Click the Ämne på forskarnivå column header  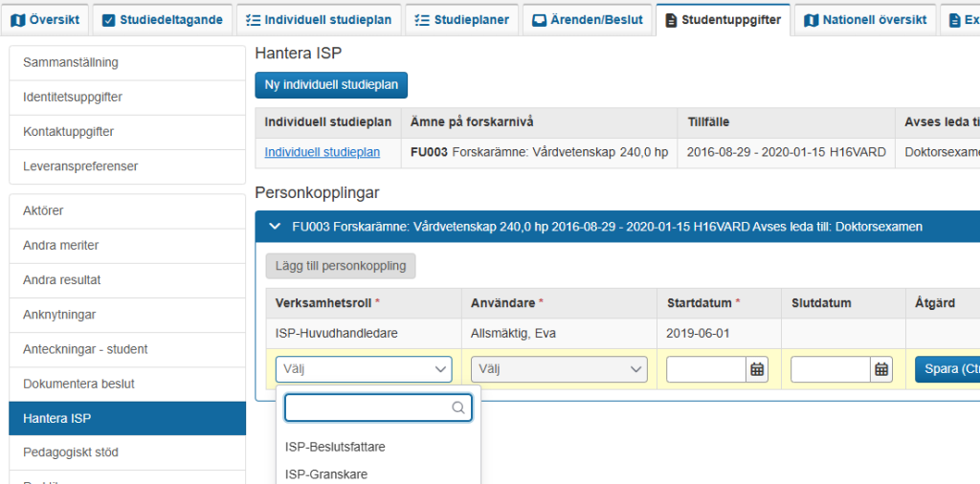(540, 122)
